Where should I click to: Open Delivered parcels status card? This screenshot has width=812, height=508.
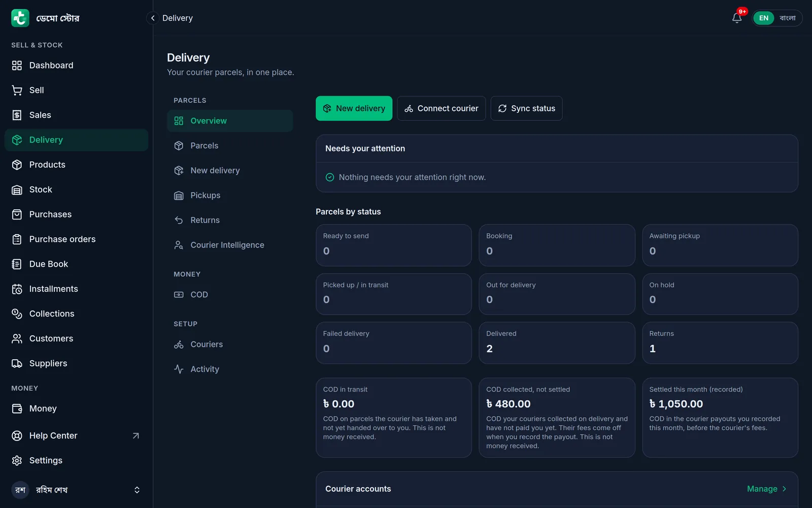tap(557, 343)
